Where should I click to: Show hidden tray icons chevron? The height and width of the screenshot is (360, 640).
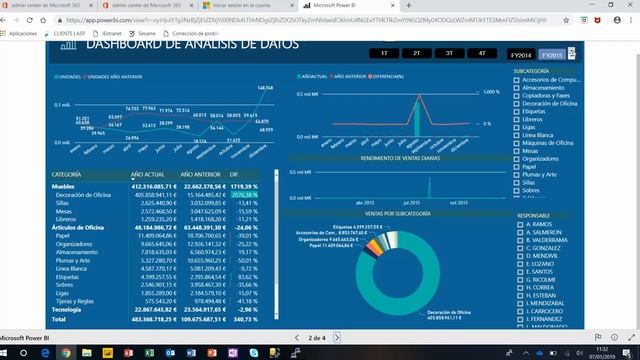tap(526, 353)
